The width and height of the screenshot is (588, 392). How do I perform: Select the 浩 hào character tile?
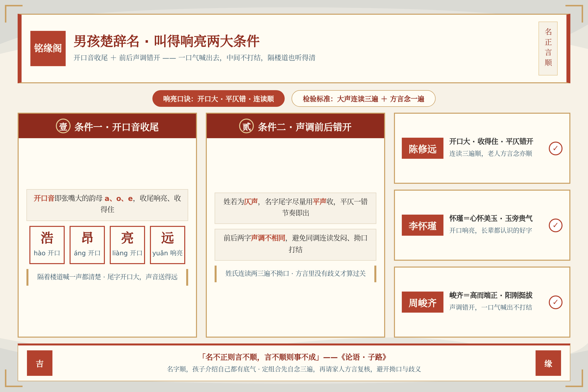47,245
